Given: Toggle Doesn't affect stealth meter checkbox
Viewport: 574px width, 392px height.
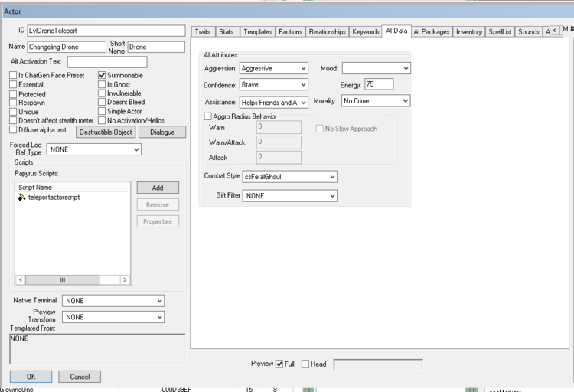Looking at the screenshot, I should pos(13,120).
